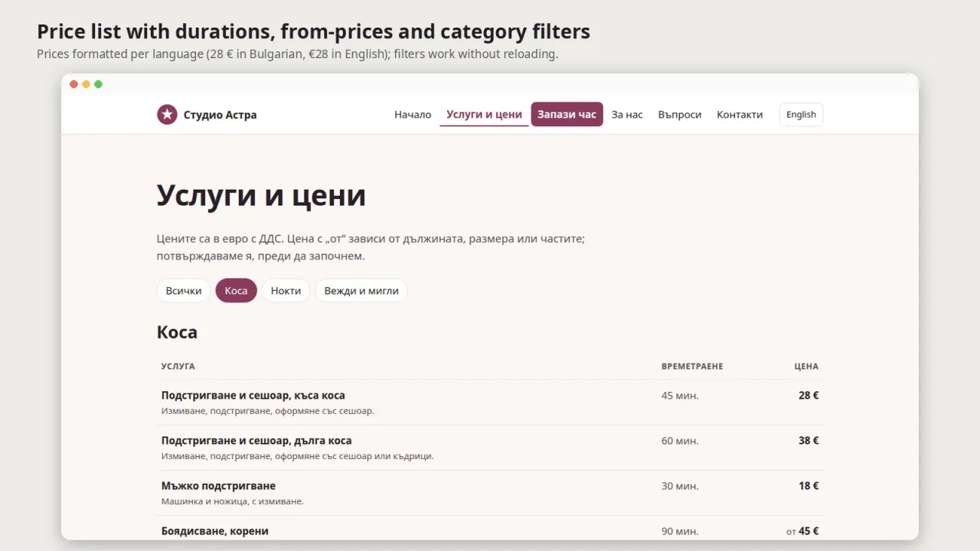Go to the Контакти nav page
Screen dimensions: 980x551
click(740, 115)
